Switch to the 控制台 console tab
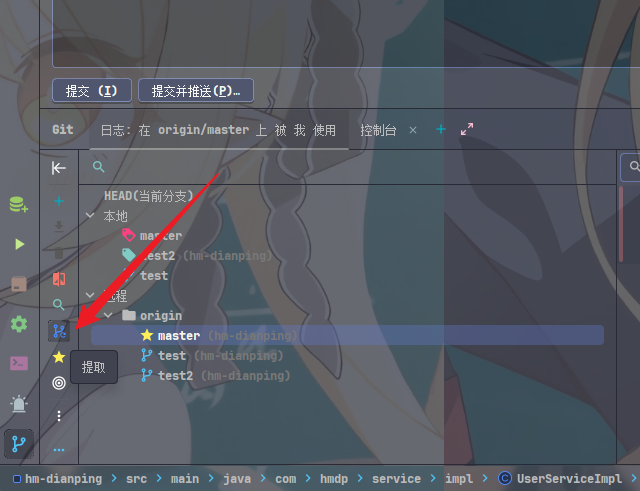This screenshot has height=491, width=640. point(378,130)
